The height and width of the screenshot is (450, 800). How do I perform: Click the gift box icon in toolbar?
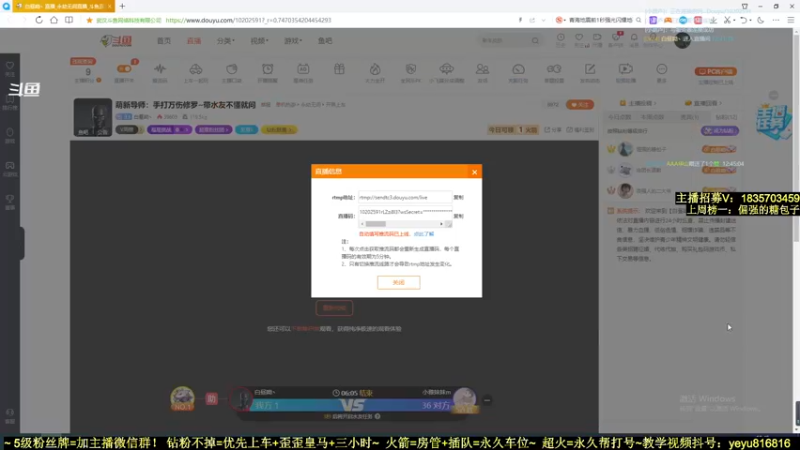click(339, 69)
